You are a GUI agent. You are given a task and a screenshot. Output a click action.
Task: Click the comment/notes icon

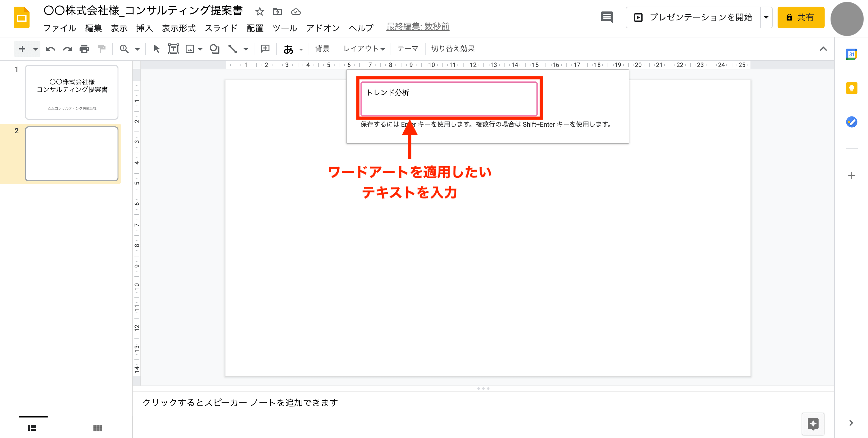point(605,17)
